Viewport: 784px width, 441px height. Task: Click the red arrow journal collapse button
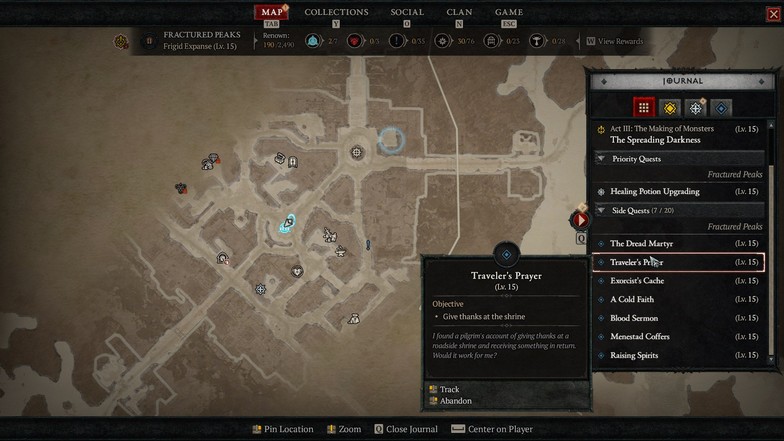coord(580,220)
